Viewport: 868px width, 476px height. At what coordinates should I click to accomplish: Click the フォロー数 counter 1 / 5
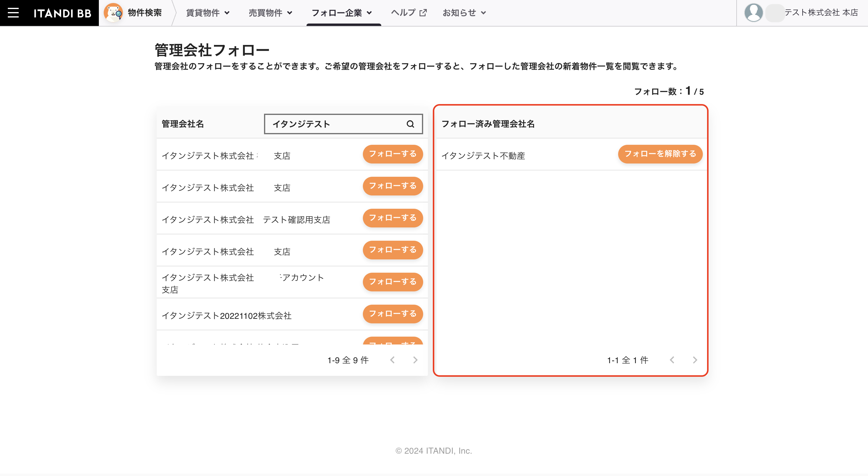(x=669, y=91)
